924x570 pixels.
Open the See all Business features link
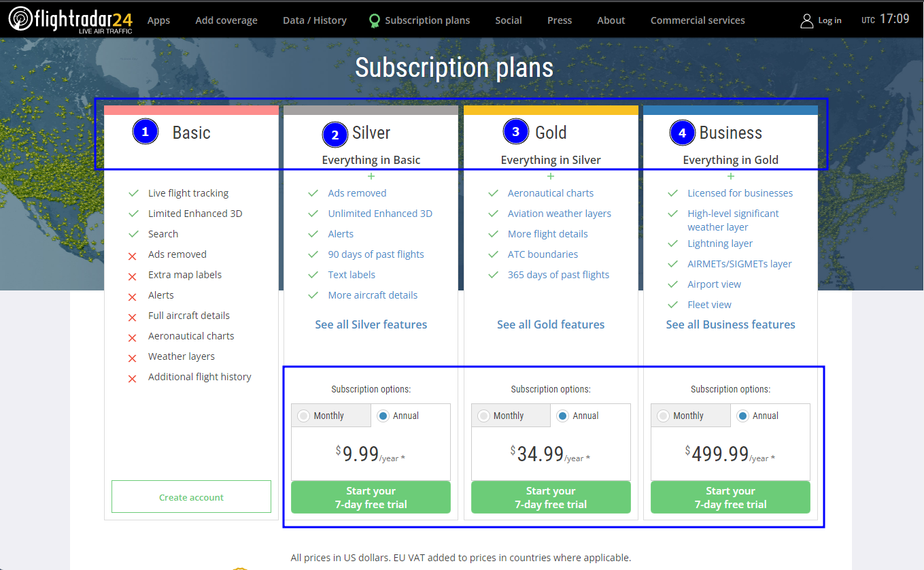tap(730, 324)
